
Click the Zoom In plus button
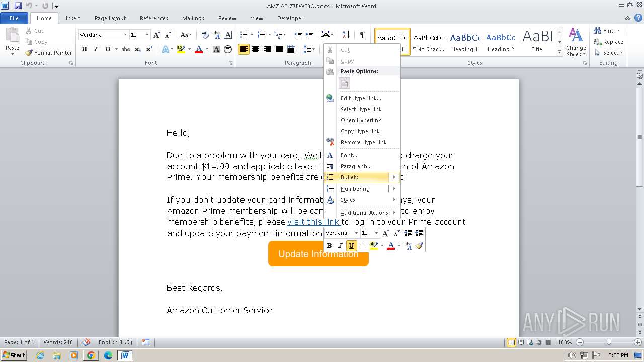pyautogui.click(x=638, y=342)
